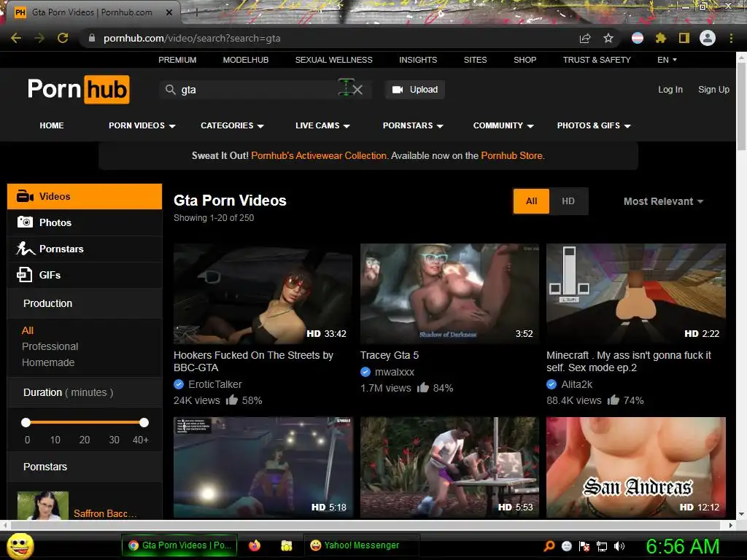Open the smiley Start button on taskbar
Viewport: 747px width, 560px height.
point(20,545)
